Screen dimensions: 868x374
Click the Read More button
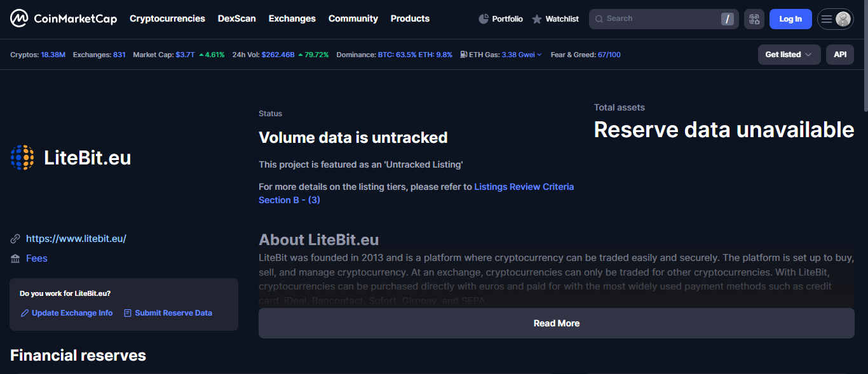[x=557, y=323]
